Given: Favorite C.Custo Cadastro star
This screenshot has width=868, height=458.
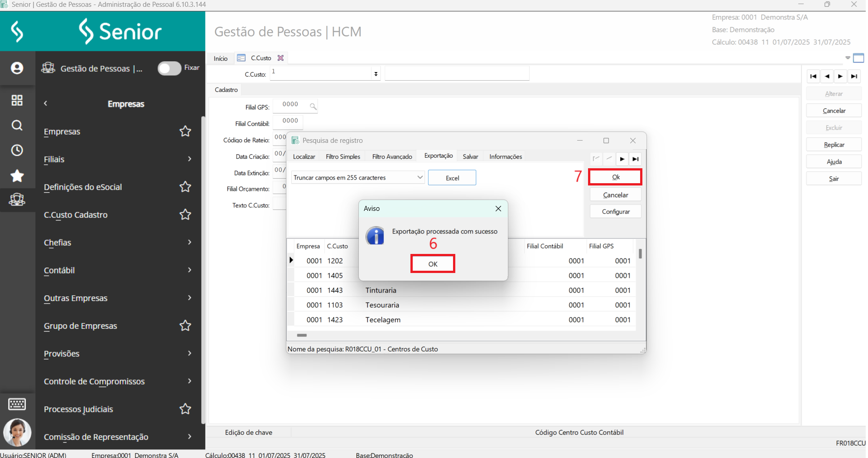Looking at the screenshot, I should point(185,214).
